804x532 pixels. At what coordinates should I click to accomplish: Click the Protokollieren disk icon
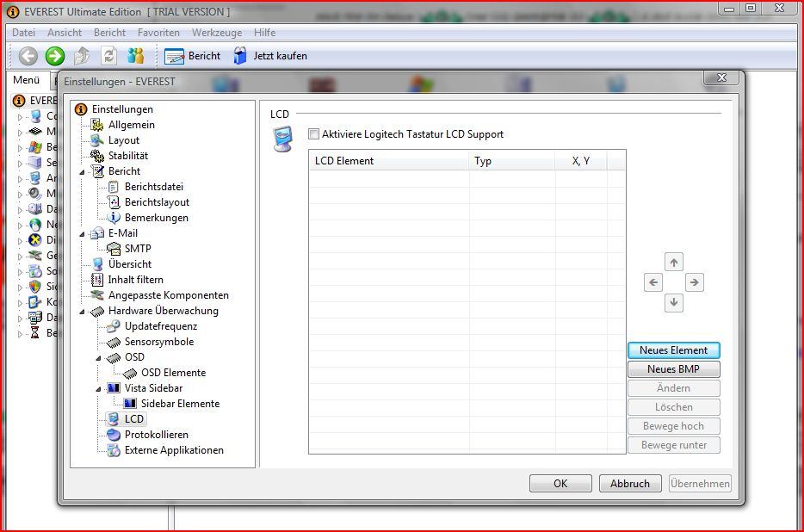pos(114,435)
